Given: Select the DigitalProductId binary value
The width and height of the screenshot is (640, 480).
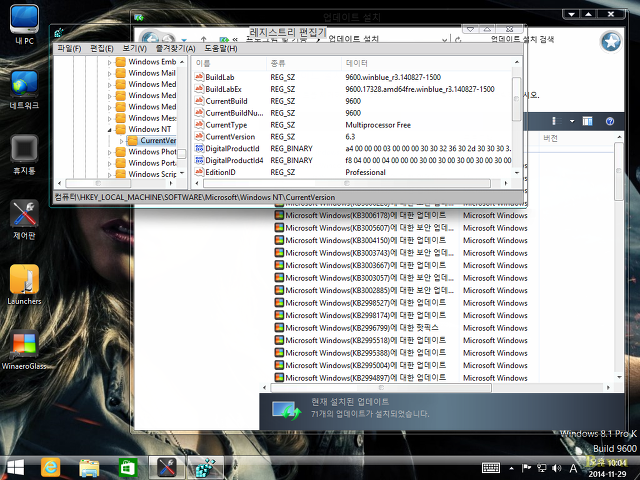Looking at the screenshot, I should tap(232, 149).
